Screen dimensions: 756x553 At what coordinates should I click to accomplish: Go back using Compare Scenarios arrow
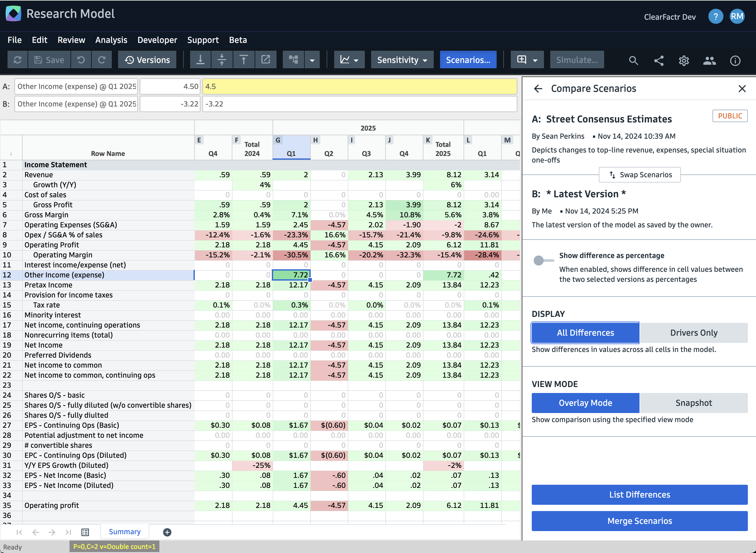(538, 89)
